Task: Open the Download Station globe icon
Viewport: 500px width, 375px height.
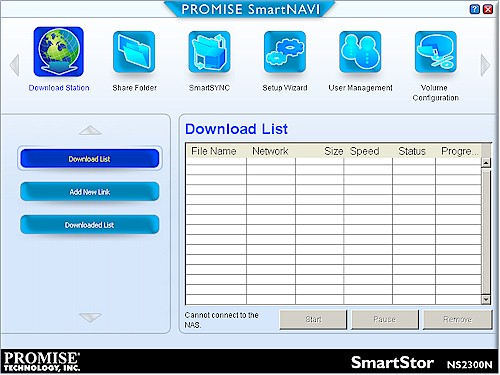Action: (x=59, y=52)
